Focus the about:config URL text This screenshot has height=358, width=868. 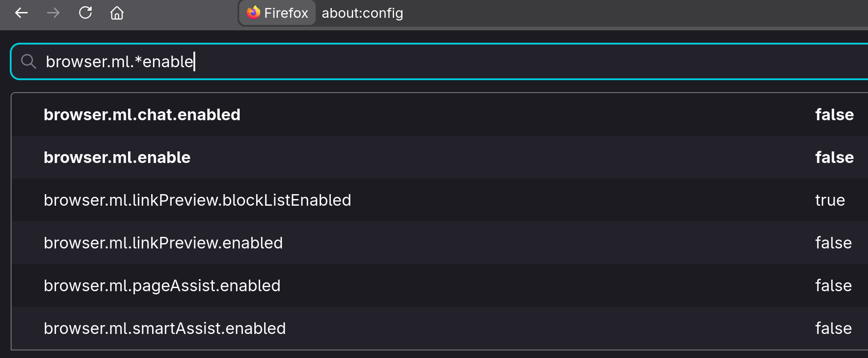[362, 13]
